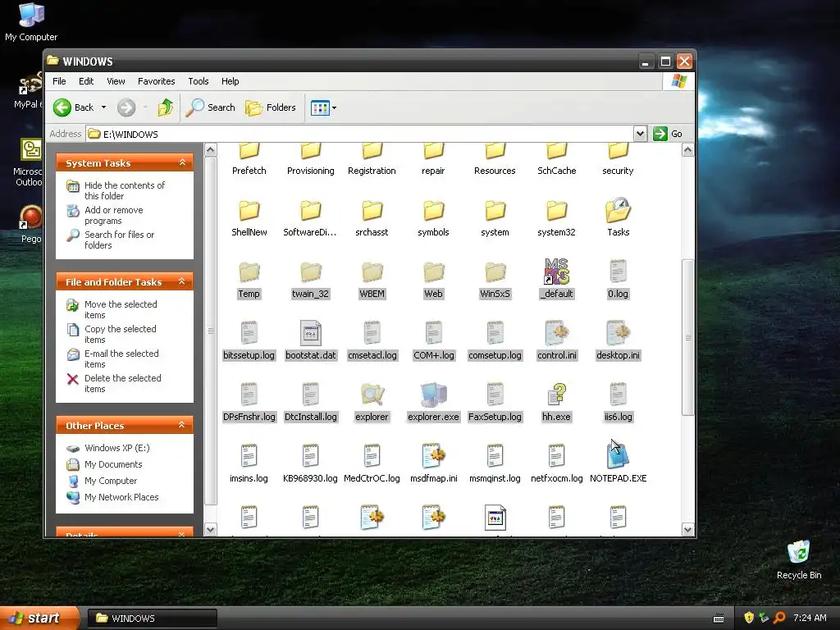Select the KB968930.log file icon
The image size is (840, 630).
click(x=311, y=456)
